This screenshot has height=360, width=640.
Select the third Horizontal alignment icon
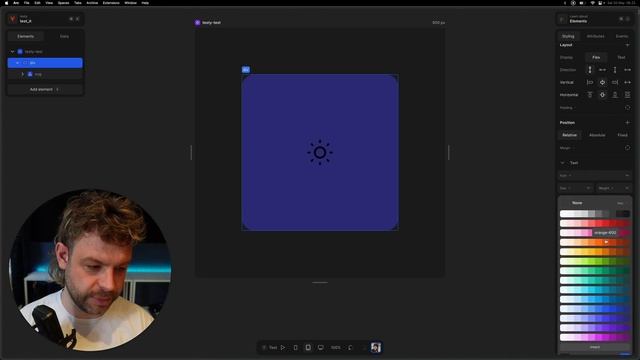[615, 95]
